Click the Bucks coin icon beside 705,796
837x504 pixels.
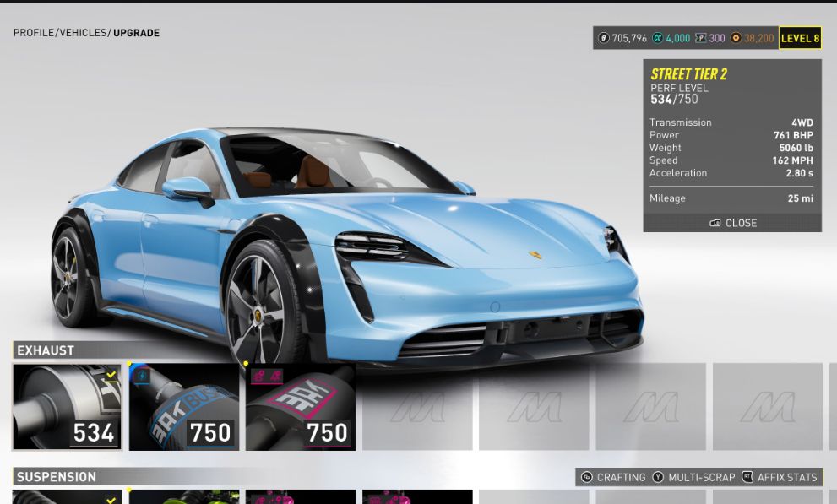pos(603,38)
